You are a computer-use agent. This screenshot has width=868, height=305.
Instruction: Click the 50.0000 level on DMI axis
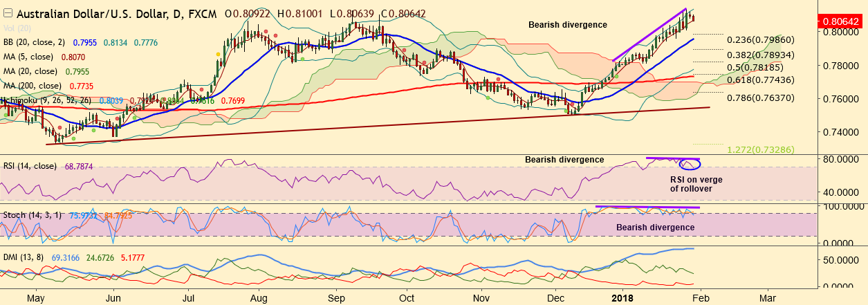(x=840, y=259)
